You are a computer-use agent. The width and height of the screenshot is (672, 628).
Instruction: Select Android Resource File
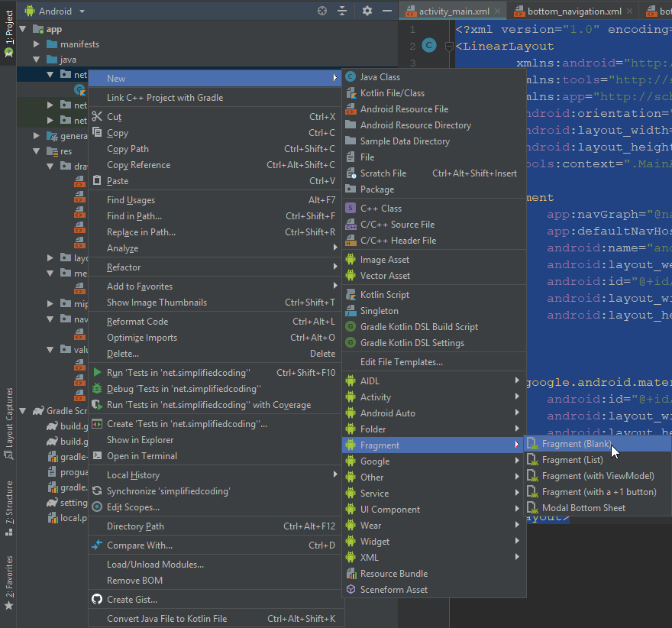[435, 109]
